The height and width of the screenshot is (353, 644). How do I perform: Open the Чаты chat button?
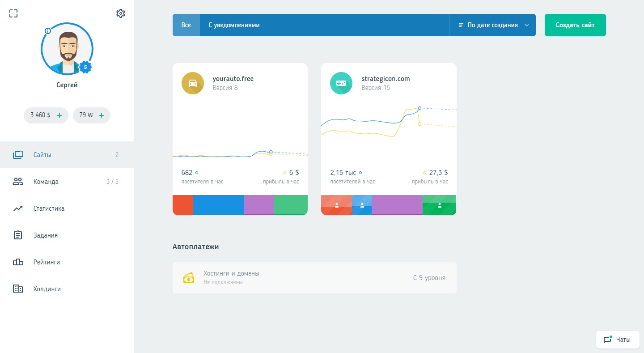(x=618, y=340)
